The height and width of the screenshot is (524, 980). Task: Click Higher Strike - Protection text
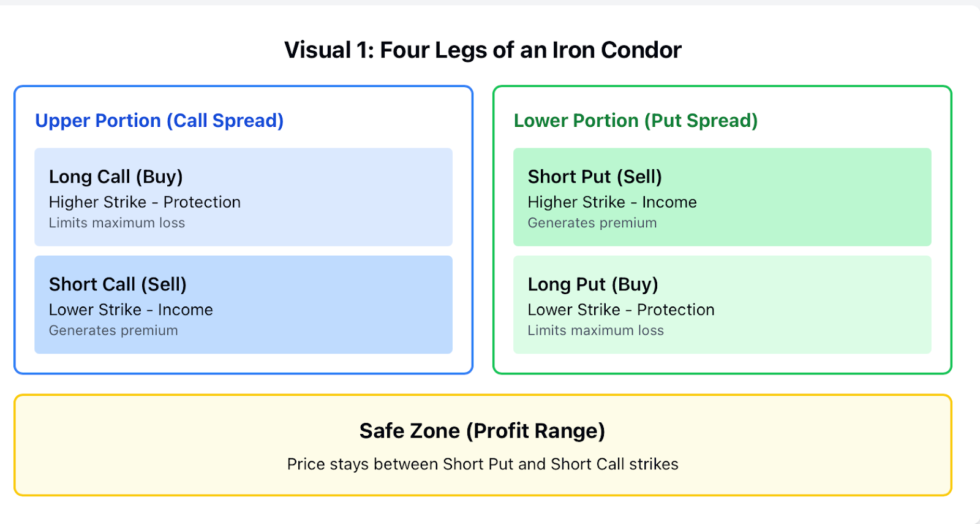pyautogui.click(x=145, y=202)
